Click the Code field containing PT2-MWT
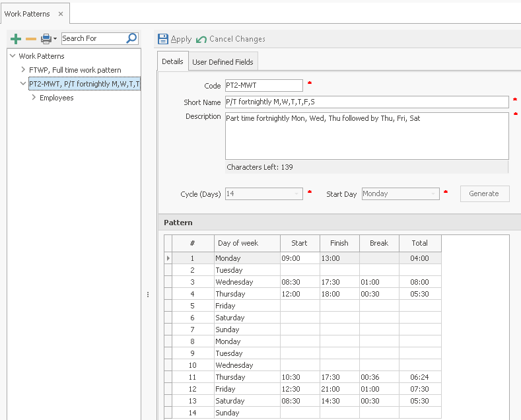521x420 pixels. (264, 85)
